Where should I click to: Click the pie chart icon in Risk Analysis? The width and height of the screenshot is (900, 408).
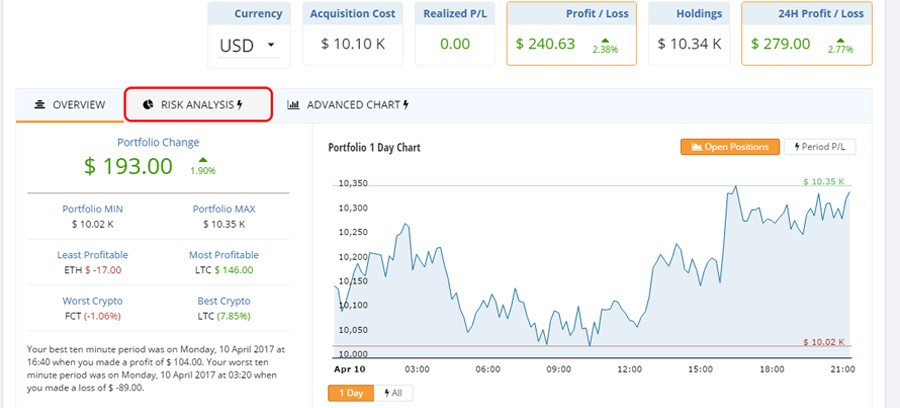point(148,104)
